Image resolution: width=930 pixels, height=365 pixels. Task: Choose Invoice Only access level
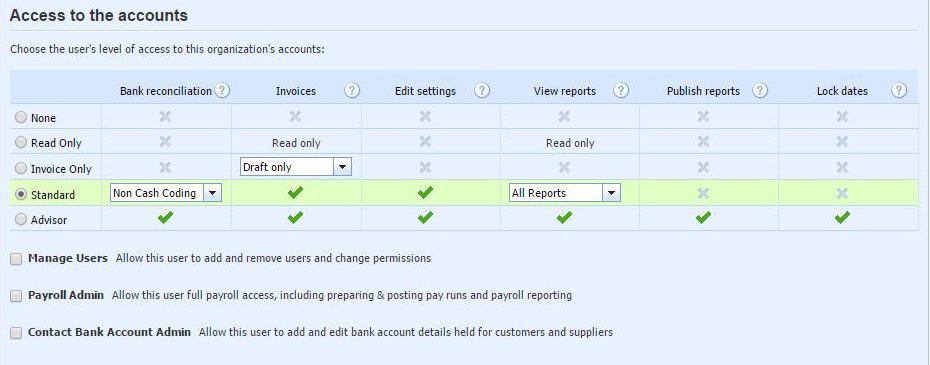[x=21, y=169]
